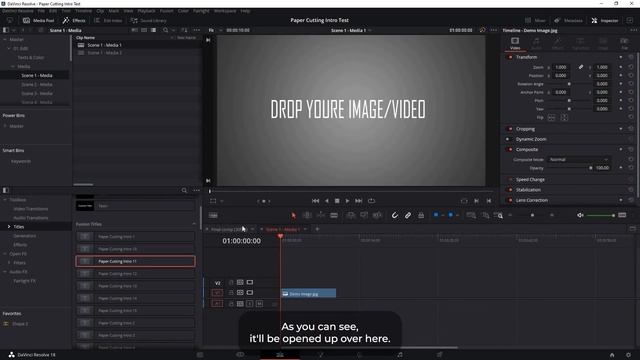Toggle loop playback
The width and height of the screenshot is (640, 360).
371,201
